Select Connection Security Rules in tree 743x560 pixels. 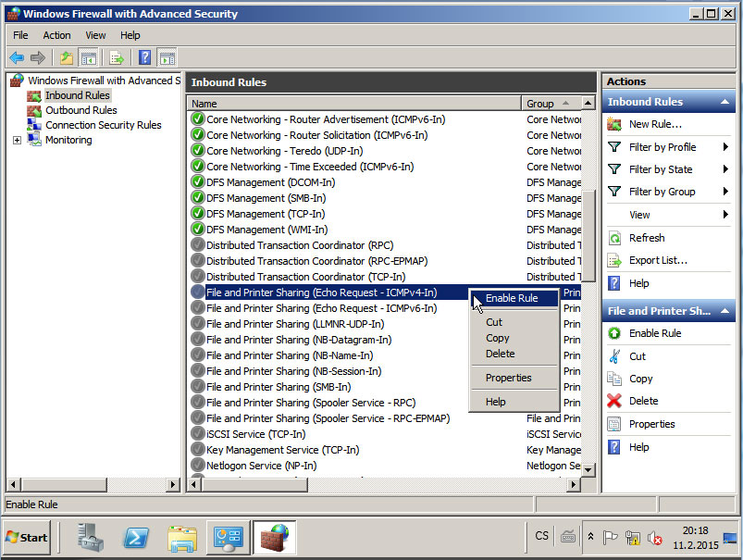[x=103, y=125]
